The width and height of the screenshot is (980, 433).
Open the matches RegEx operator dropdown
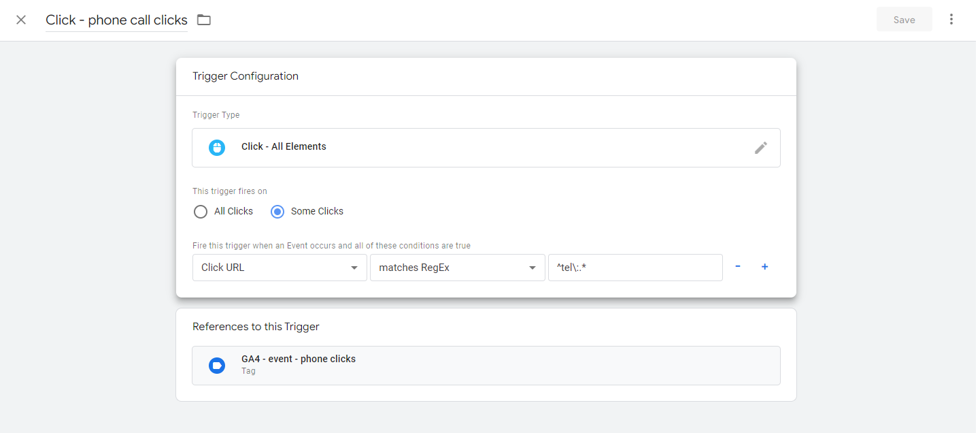(457, 268)
